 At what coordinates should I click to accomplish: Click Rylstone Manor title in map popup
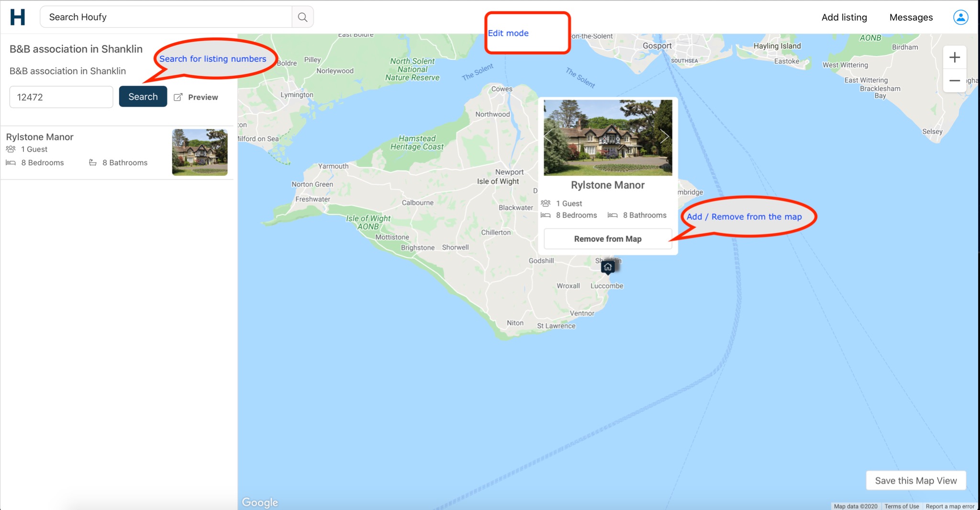click(x=608, y=185)
